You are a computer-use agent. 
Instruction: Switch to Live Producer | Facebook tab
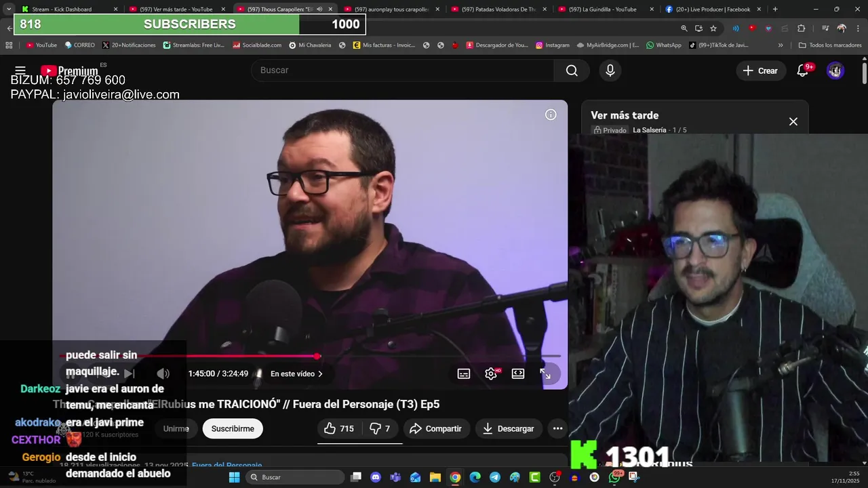(x=713, y=9)
